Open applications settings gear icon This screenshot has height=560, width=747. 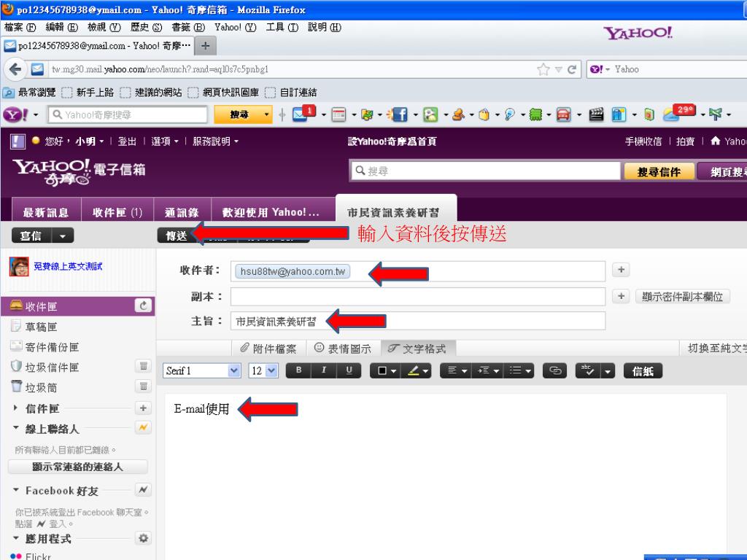tap(143, 538)
